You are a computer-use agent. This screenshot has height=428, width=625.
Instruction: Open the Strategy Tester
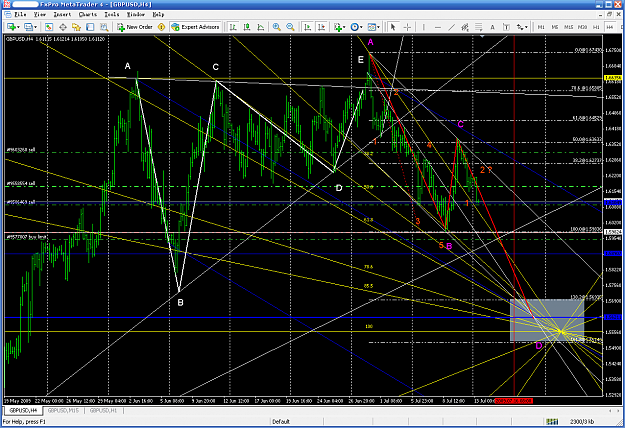coord(104,27)
